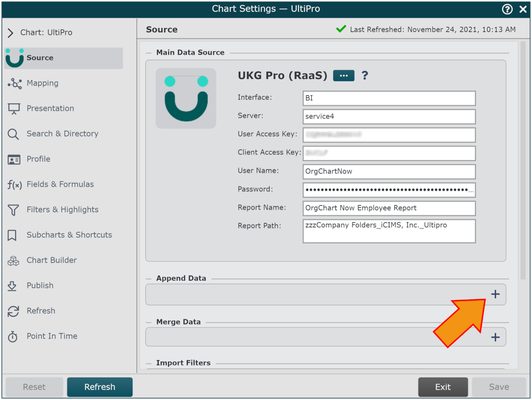The width and height of the screenshot is (532, 400).
Task: Focus the Interface field
Action: pos(389,98)
